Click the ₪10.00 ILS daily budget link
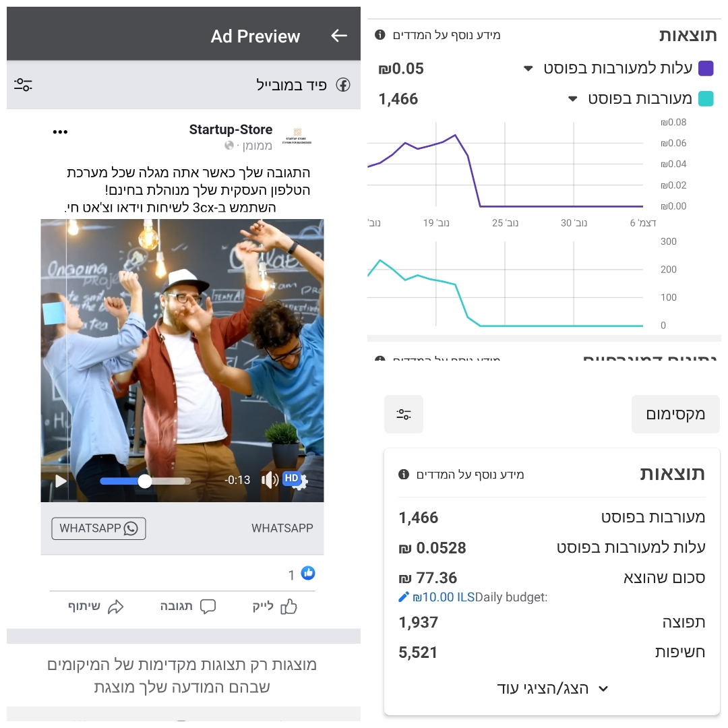 pos(444,597)
